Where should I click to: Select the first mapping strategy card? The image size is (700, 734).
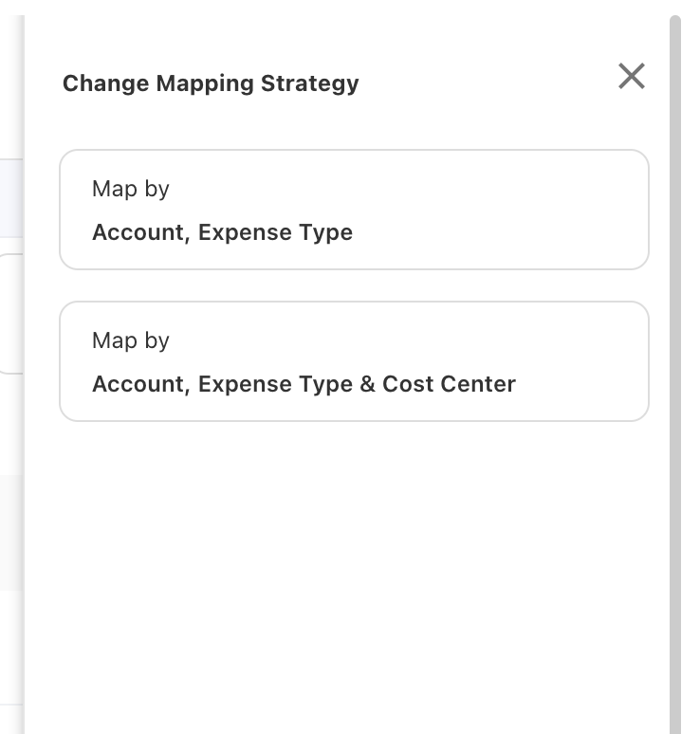tap(354, 210)
